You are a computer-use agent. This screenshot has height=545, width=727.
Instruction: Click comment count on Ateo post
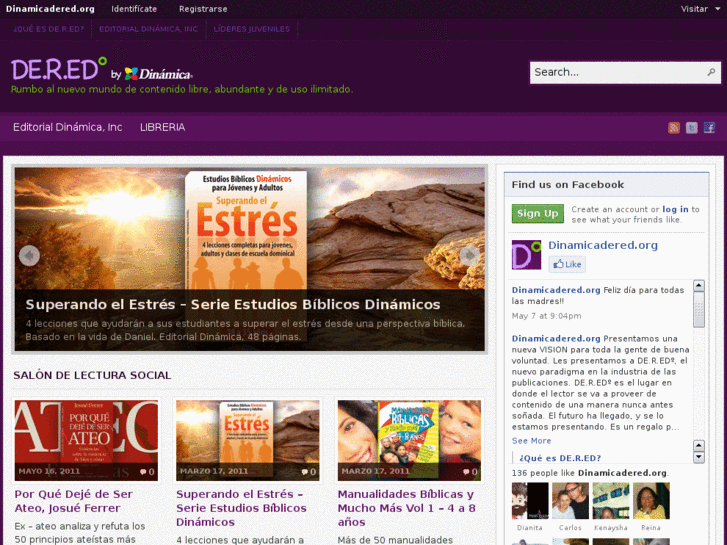coord(147,472)
